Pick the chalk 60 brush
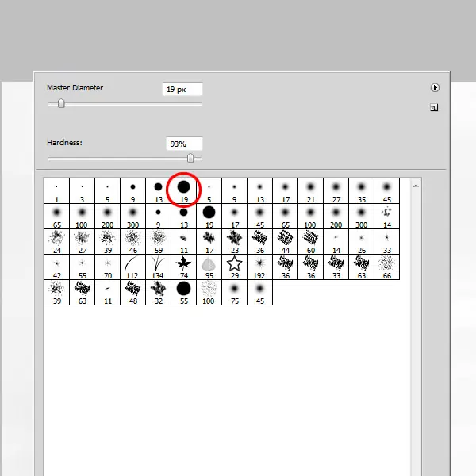 click(310, 242)
